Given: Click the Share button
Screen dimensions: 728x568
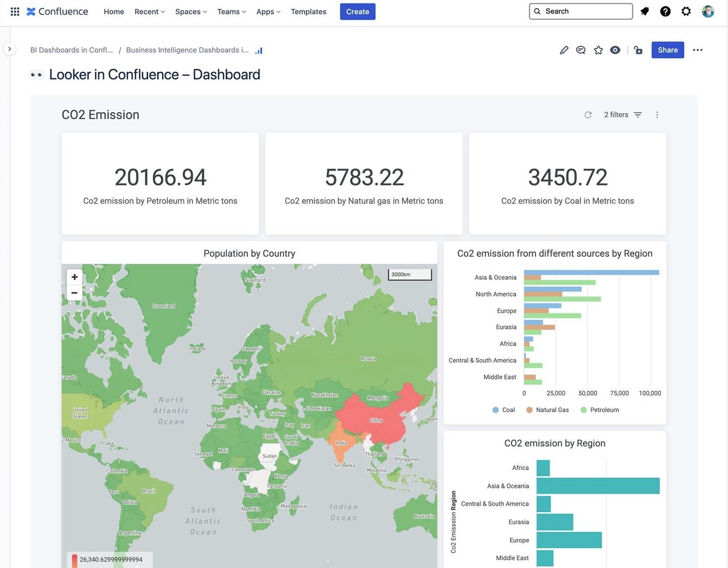Looking at the screenshot, I should coord(668,50).
